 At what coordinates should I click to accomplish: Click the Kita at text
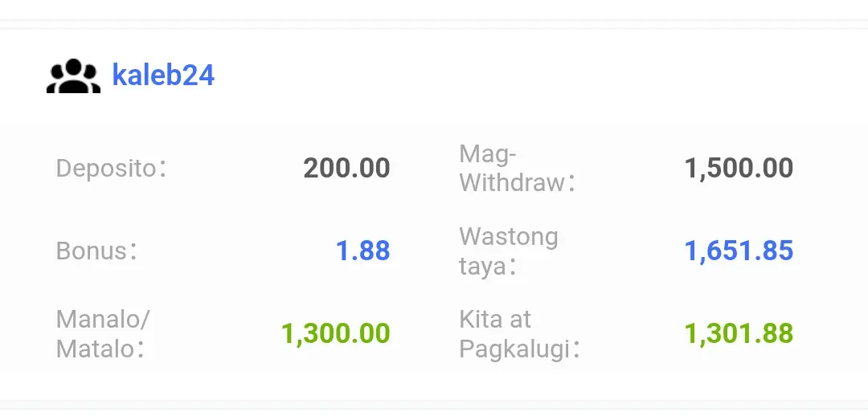tap(495, 319)
